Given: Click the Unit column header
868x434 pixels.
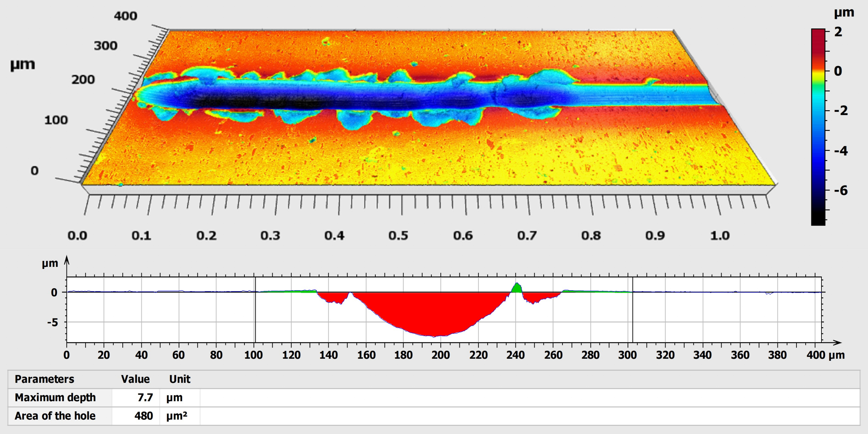Looking at the screenshot, I should tap(180, 379).
